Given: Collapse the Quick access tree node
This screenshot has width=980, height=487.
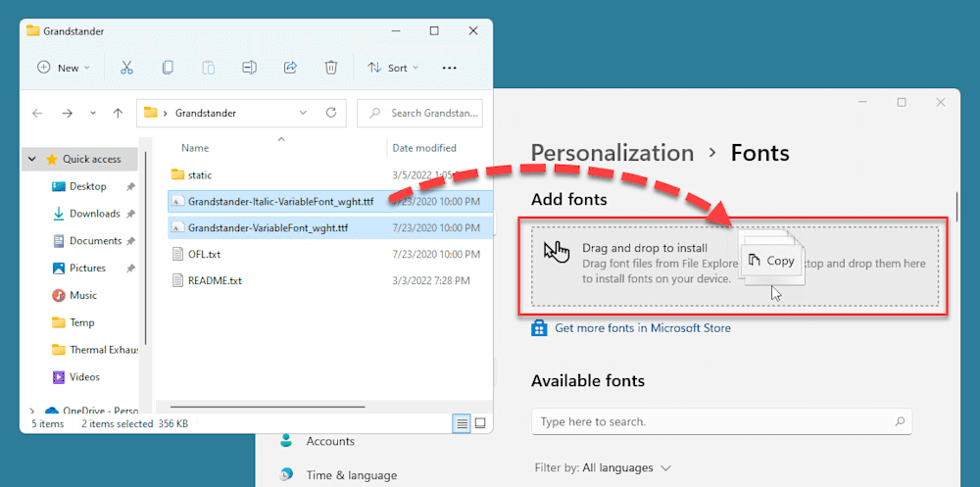Looking at the screenshot, I should pos(32,160).
